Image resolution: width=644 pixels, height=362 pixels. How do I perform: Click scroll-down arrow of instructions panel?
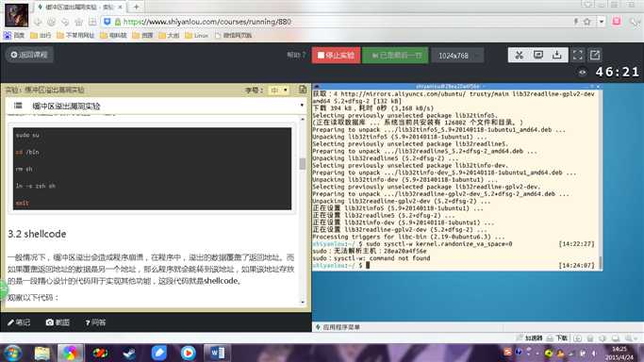coord(303,302)
